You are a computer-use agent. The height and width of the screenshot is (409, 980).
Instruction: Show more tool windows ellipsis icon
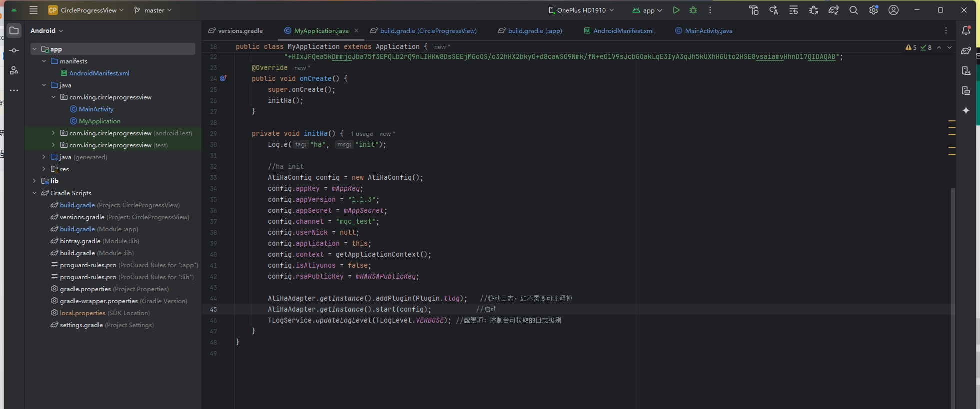[14, 90]
